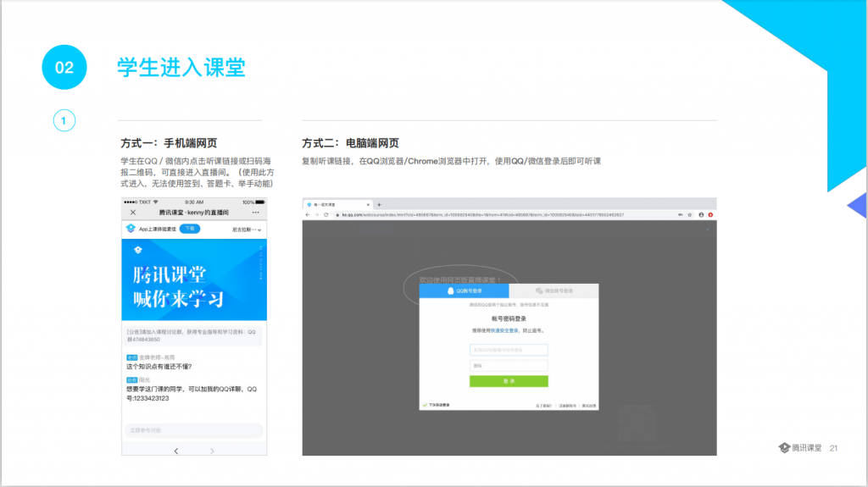Click the 方式一:手机端网页 heading
The image size is (868, 487).
click(169, 143)
